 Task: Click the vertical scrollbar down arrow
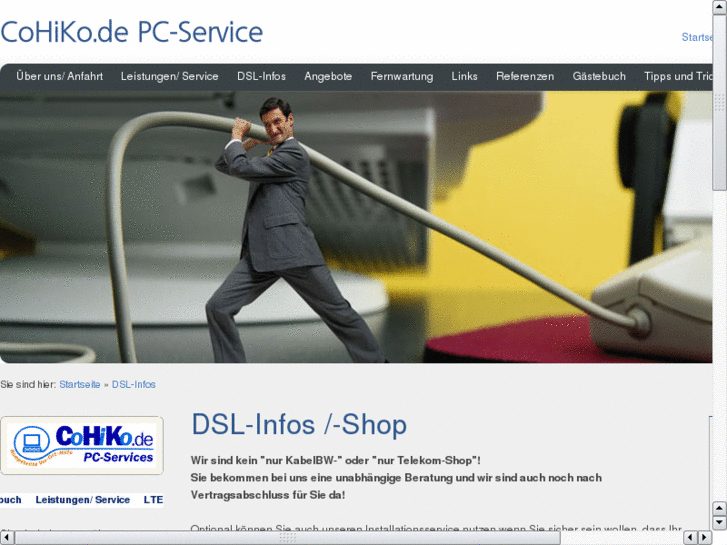[x=720, y=523]
